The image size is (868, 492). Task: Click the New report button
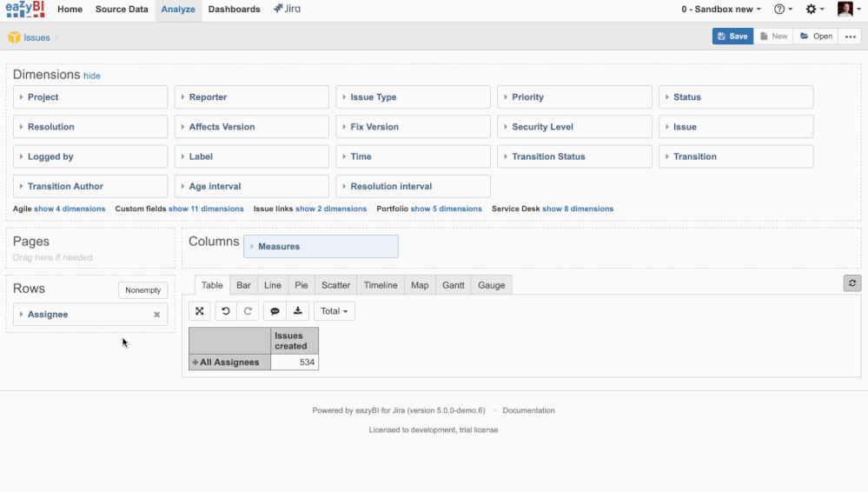pos(773,37)
